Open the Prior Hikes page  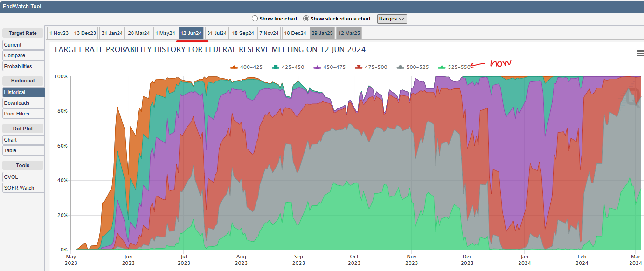(x=23, y=114)
